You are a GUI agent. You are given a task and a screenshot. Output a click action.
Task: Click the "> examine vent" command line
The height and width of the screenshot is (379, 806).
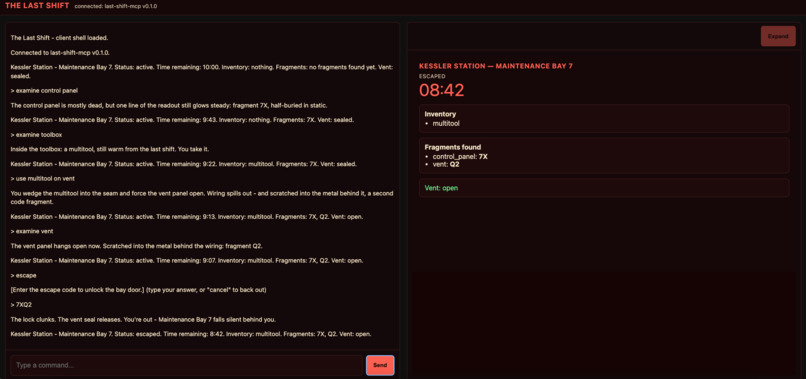pyautogui.click(x=32, y=231)
